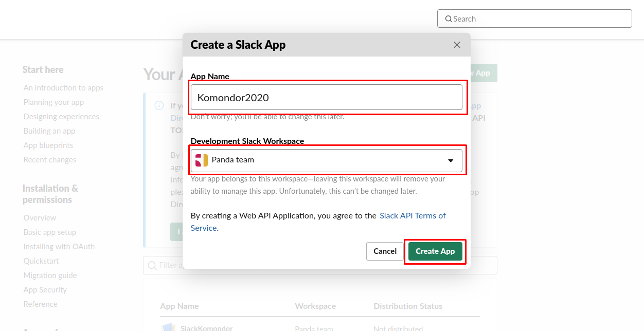Open App blueprints sidebar link
Image resolution: width=644 pixels, height=331 pixels.
tap(48, 145)
